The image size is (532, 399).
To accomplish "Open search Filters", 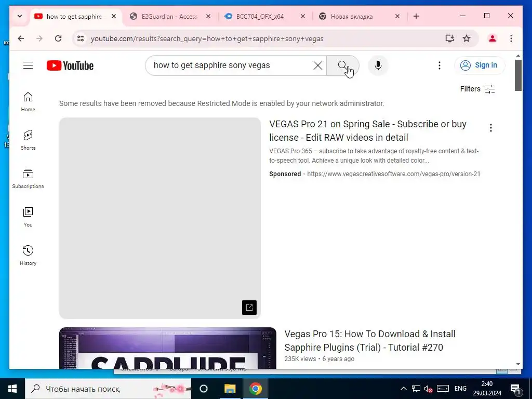I will coord(477,89).
